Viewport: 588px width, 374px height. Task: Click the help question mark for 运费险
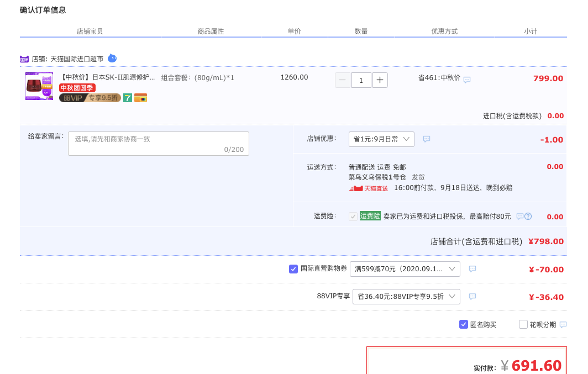[x=528, y=216]
